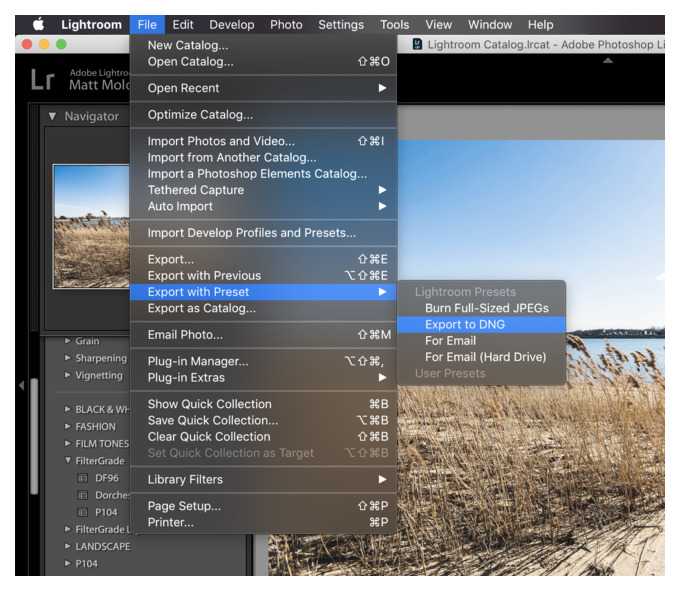
Task: Select Burn Full-Sized JPEGs preset
Action: (x=481, y=308)
